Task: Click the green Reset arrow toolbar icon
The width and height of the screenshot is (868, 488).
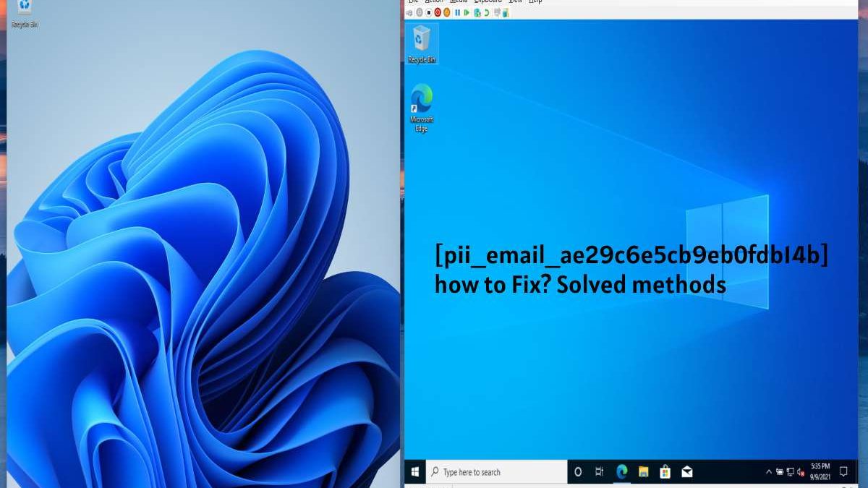Action: pyautogui.click(x=467, y=12)
